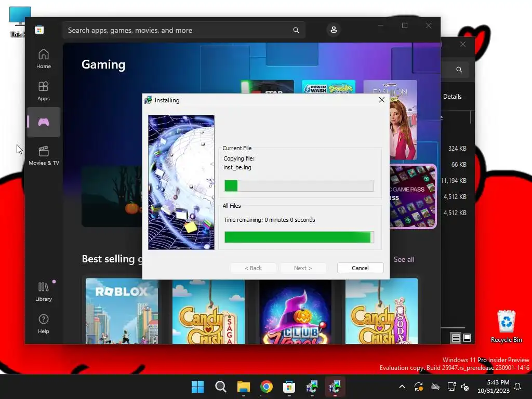Open the Library in Store sidebar
532x399 pixels.
[x=44, y=292]
